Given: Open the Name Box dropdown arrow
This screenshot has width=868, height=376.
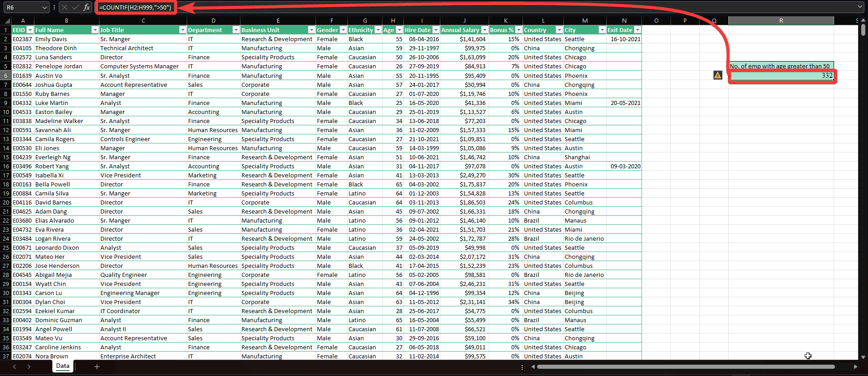Looking at the screenshot, I should coord(44,7).
